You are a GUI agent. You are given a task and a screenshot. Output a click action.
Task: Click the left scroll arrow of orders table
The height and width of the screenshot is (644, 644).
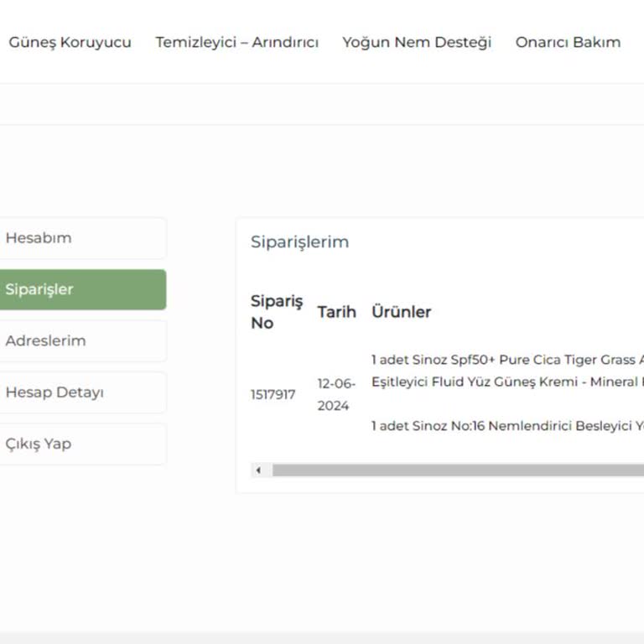tap(258, 470)
